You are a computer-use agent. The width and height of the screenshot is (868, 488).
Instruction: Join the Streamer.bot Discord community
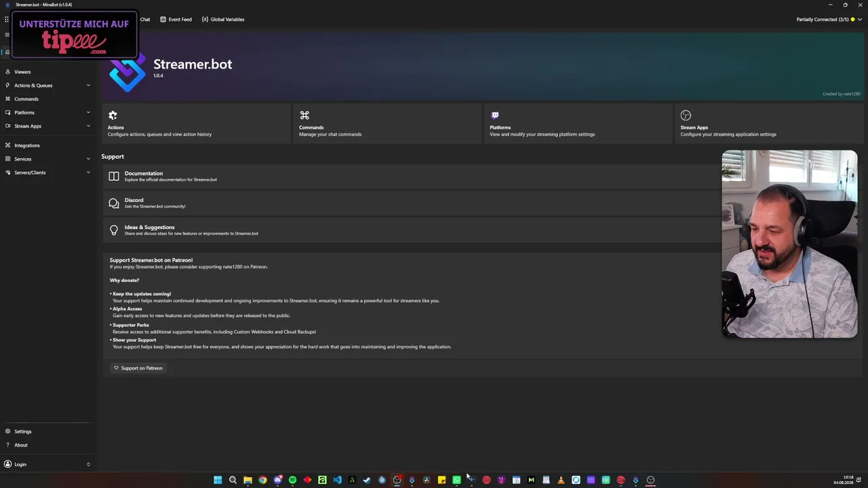[x=411, y=203]
